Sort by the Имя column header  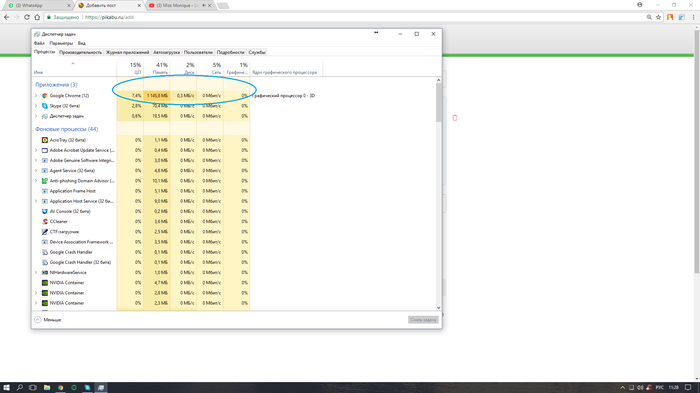pos(74,68)
